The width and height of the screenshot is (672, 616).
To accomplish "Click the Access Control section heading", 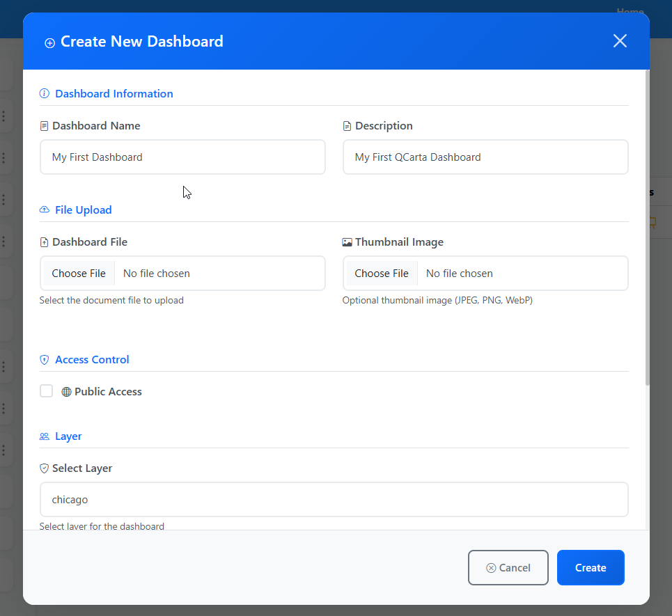I will (x=92, y=359).
